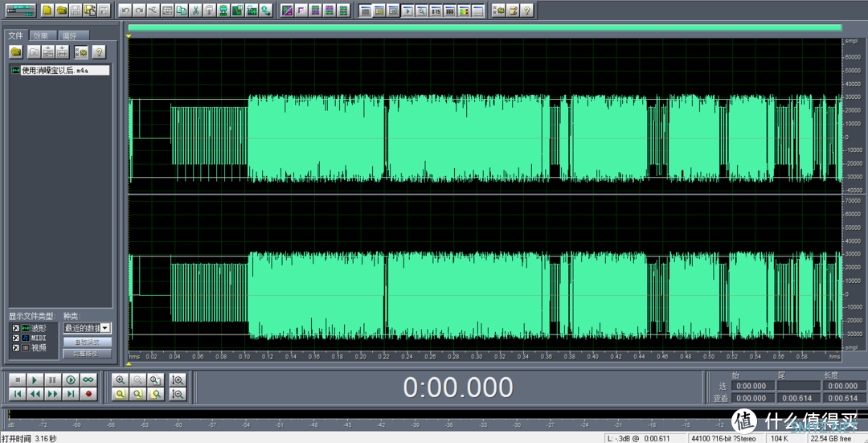Click the Fast forward transport button

click(52, 394)
